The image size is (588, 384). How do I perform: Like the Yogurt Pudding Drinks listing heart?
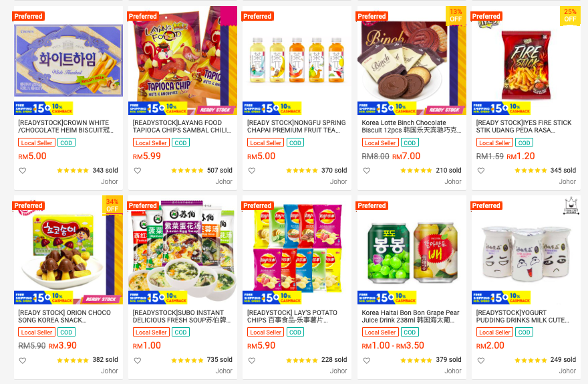point(481,361)
